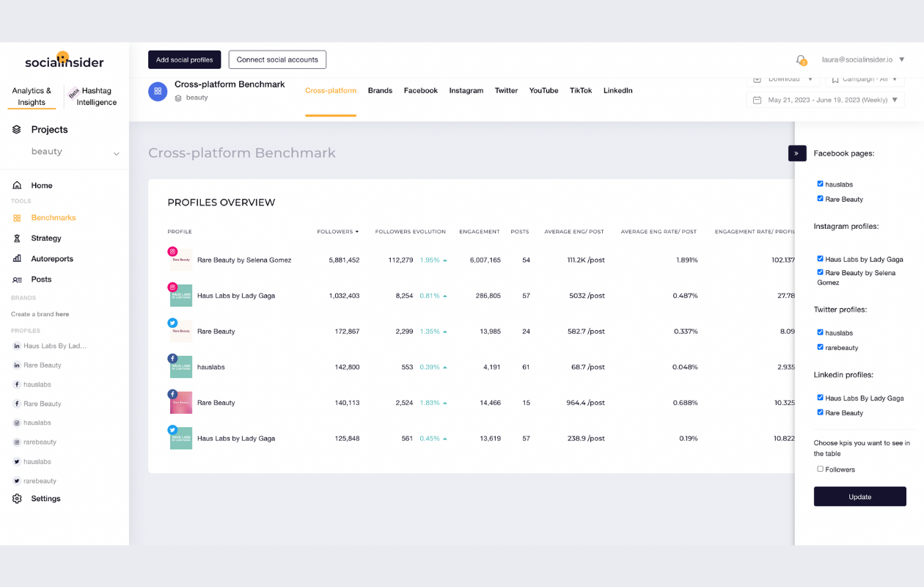Click Instagram icon beside rarebeauty in sidebar
Screen dimensions: 924x587
click(x=17, y=442)
